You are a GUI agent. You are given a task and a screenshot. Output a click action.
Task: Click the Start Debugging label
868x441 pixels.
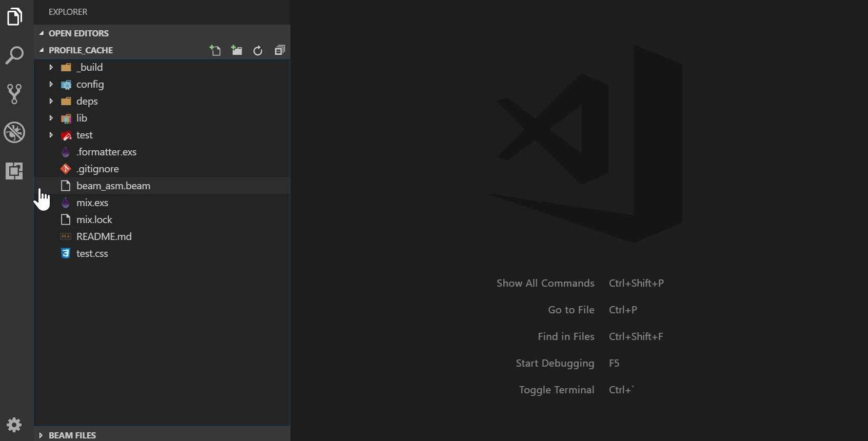coord(555,363)
